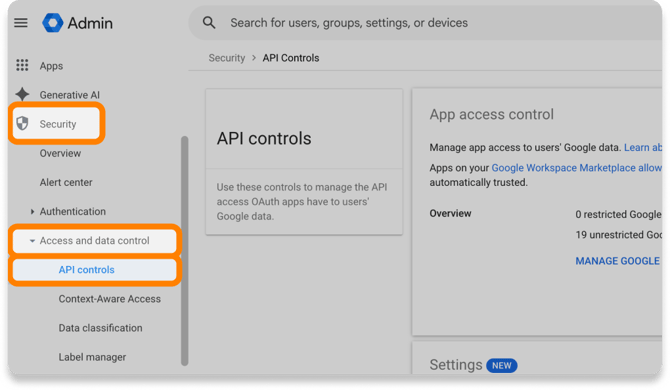Screen dimensions: 670x390
Task: Click MANAGE GOOGLE services button
Action: tap(618, 261)
